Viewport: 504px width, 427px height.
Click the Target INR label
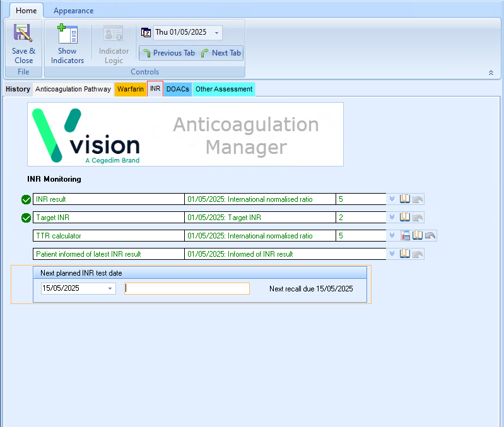point(52,218)
